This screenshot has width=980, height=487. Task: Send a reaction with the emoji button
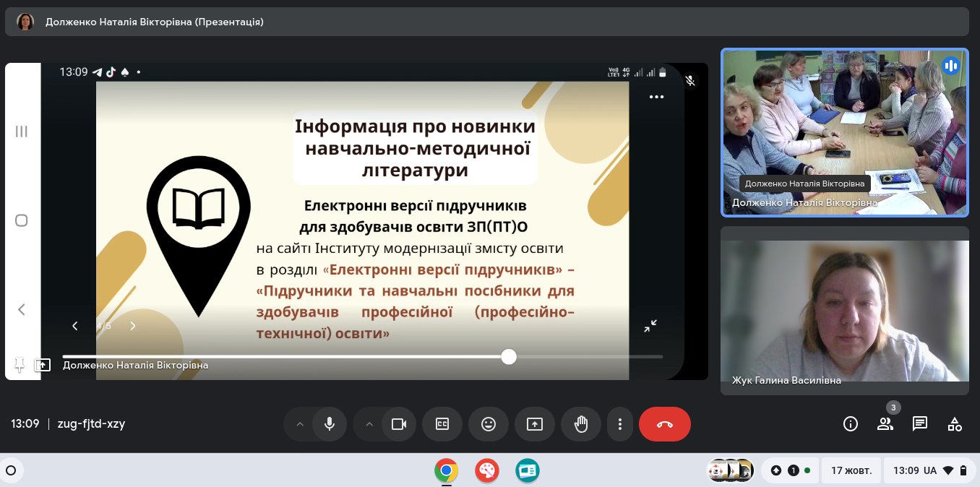pos(489,424)
